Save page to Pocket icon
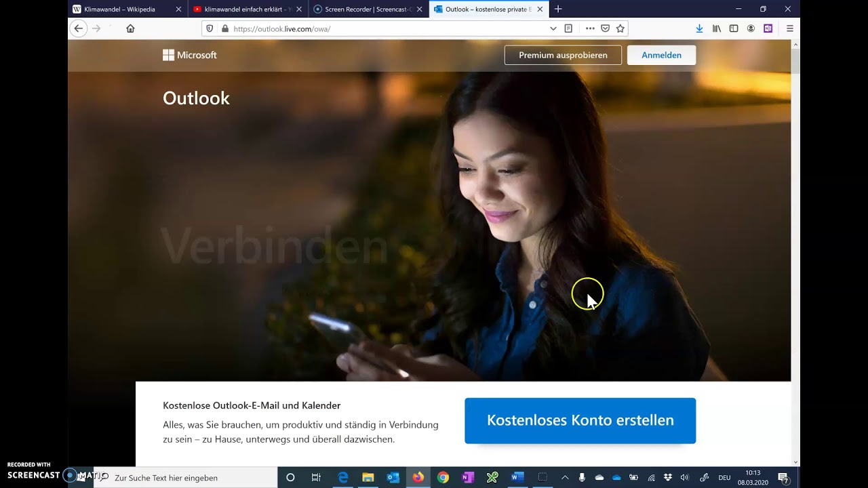868x488 pixels. [605, 28]
